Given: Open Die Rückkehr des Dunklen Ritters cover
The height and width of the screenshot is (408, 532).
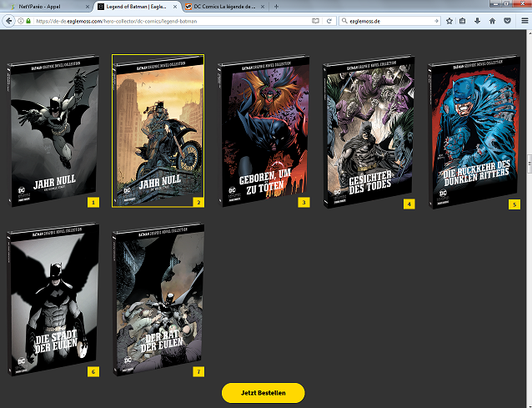Looking at the screenshot, I should click(x=474, y=132).
